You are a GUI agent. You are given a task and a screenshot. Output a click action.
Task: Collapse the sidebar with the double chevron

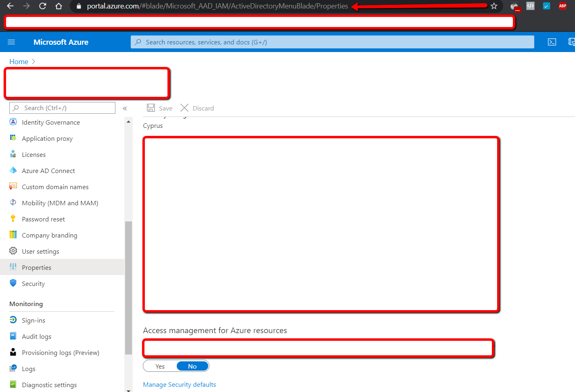125,108
